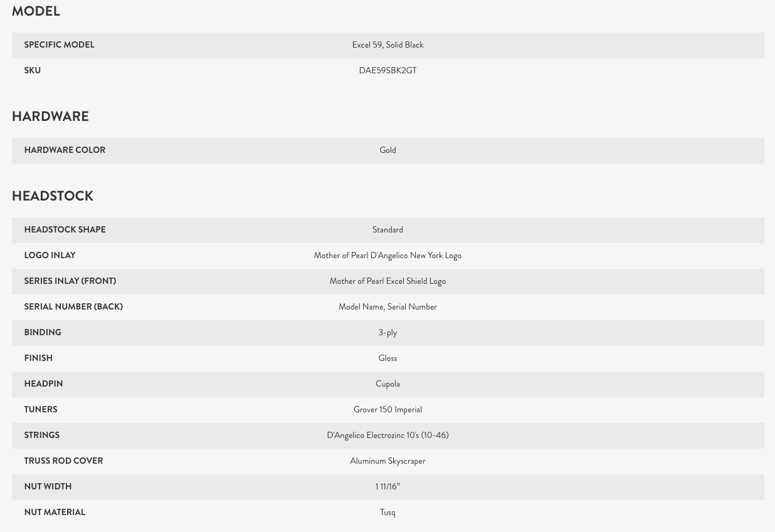Select the Tusq nut material value
Image resolution: width=775 pixels, height=532 pixels.
[387, 513]
